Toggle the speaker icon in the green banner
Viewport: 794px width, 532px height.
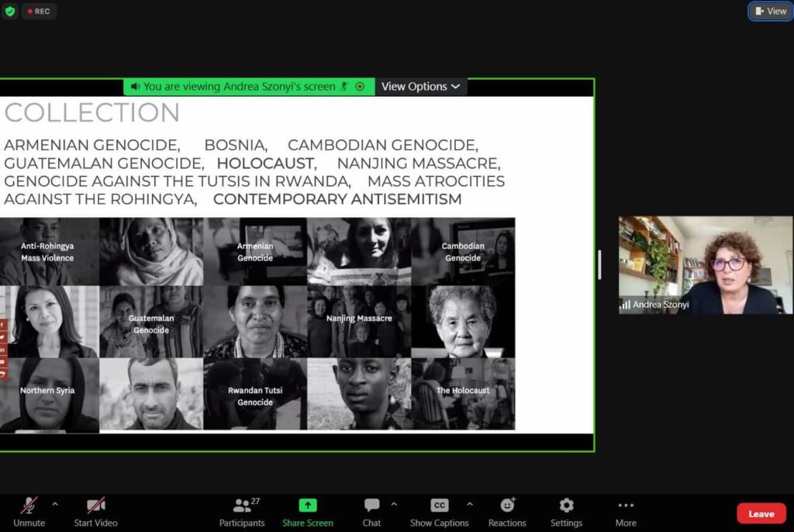click(x=133, y=86)
